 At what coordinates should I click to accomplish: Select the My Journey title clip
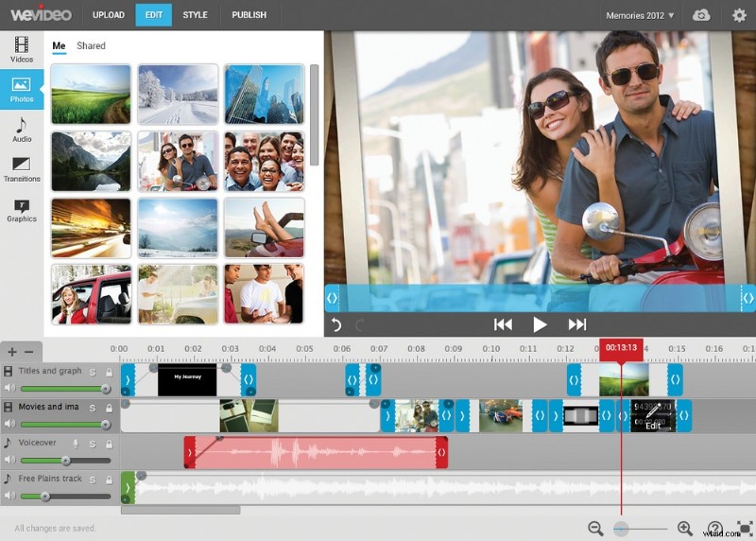click(187, 380)
